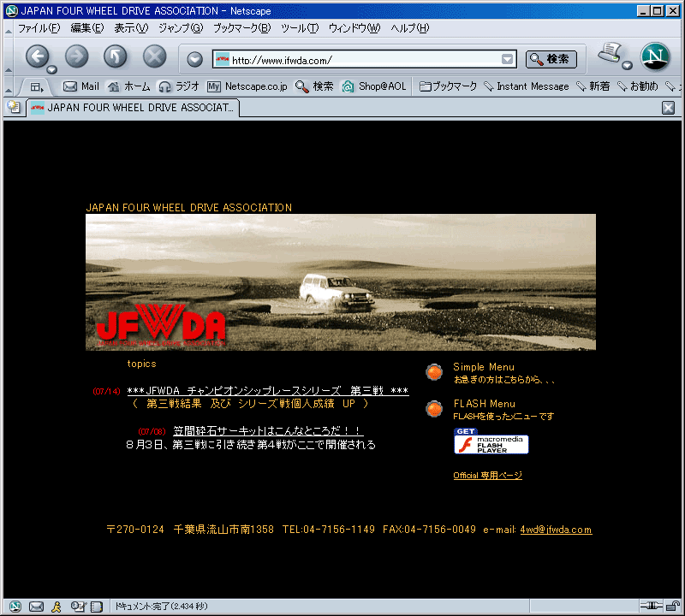This screenshot has width=685, height=616.
Task: Collapse the personal toolbar grippy handle
Action: [9, 87]
